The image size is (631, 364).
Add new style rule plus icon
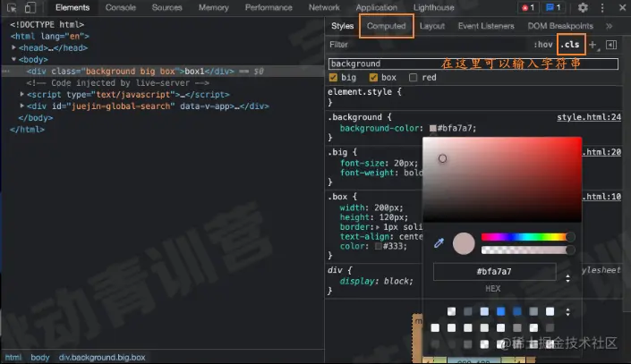click(593, 45)
